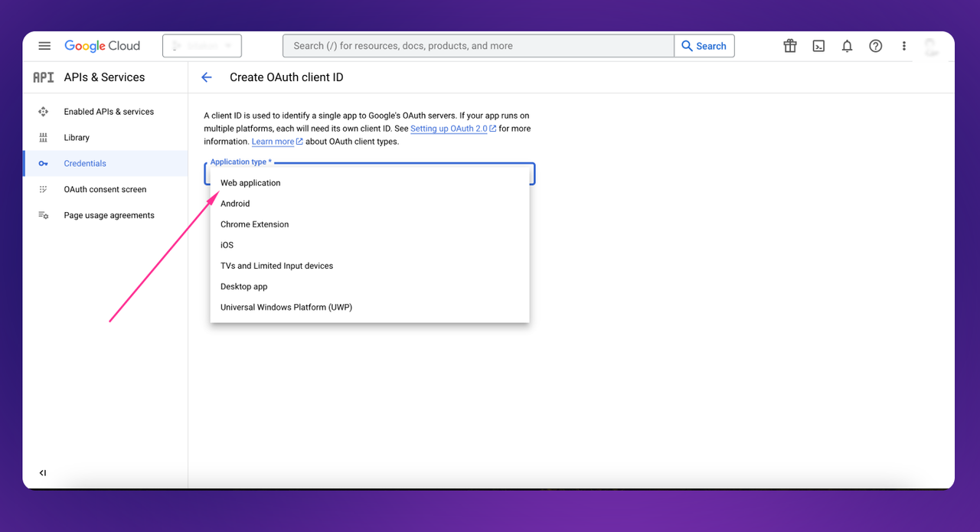980x532 pixels.
Task: Click the Create OAuth client ID title
Action: click(x=286, y=77)
